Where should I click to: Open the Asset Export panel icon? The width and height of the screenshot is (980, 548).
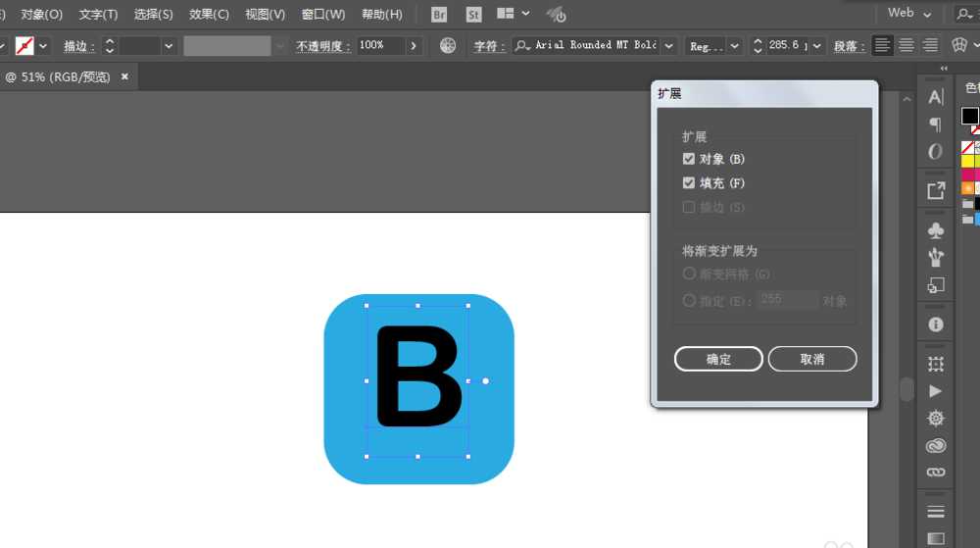point(936,190)
